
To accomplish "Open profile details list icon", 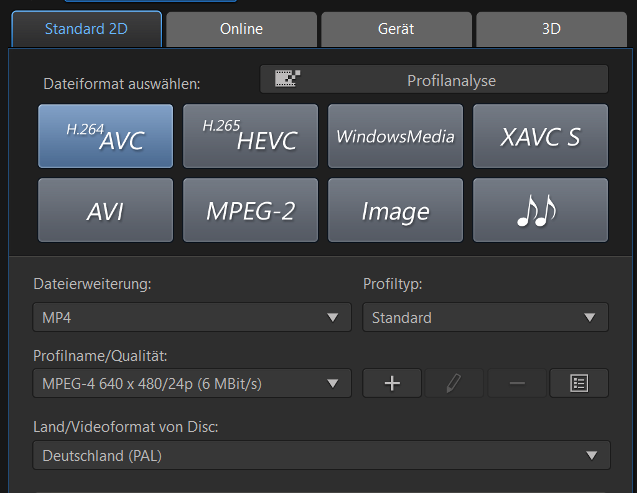I will (579, 383).
